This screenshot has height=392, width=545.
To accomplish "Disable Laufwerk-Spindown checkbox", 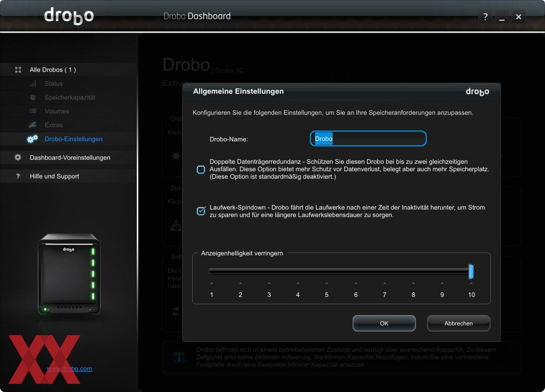I will click(x=201, y=211).
